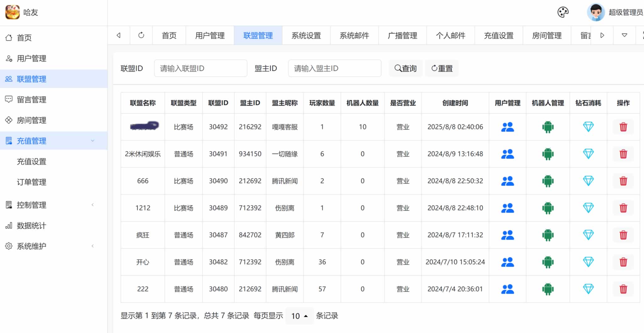
Task: Delete alliance 30480 using trash icon
Action: 623,289
